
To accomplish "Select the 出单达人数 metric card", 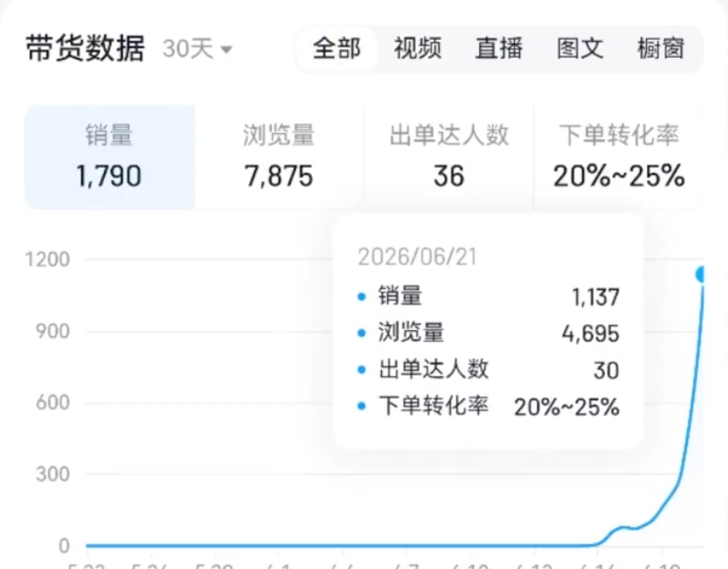I will (449, 157).
